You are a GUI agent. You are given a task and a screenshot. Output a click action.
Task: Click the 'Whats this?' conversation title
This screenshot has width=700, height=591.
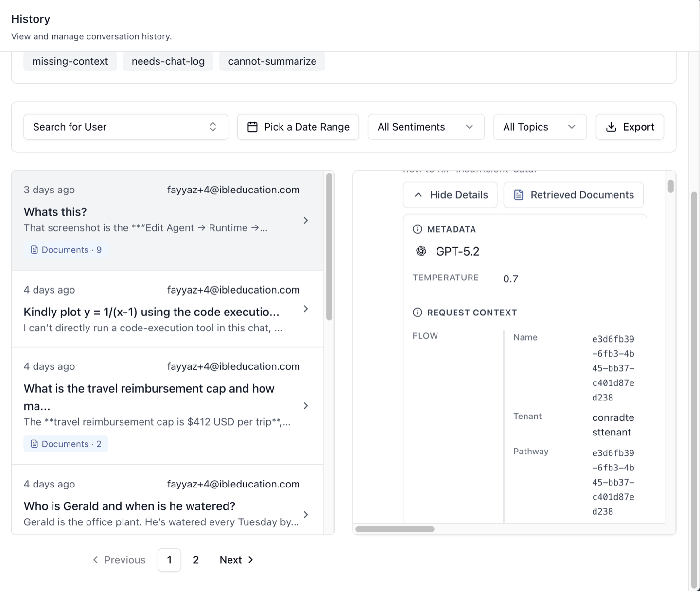(55, 212)
